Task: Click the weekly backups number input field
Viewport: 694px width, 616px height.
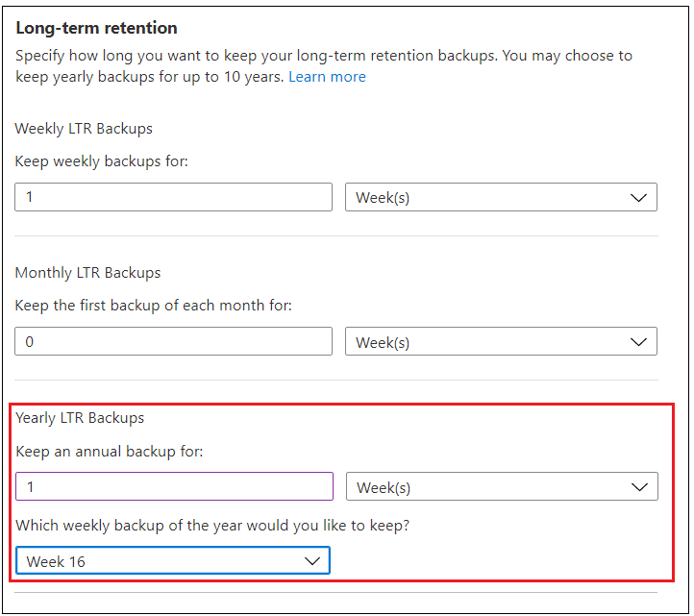Action: [x=173, y=197]
